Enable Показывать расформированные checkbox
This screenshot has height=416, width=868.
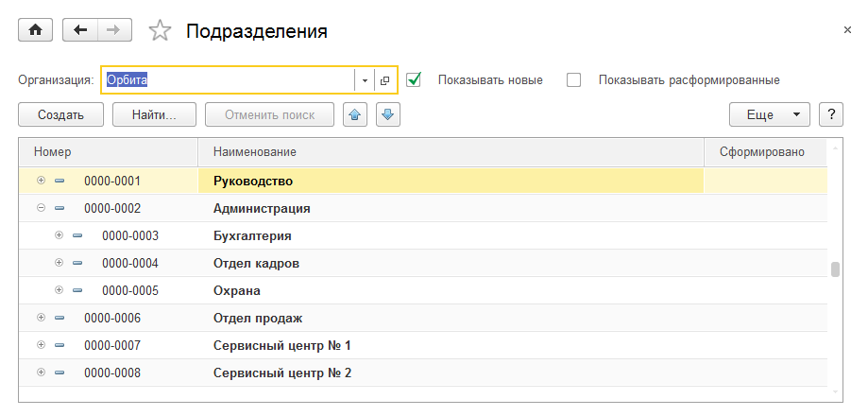click(573, 80)
